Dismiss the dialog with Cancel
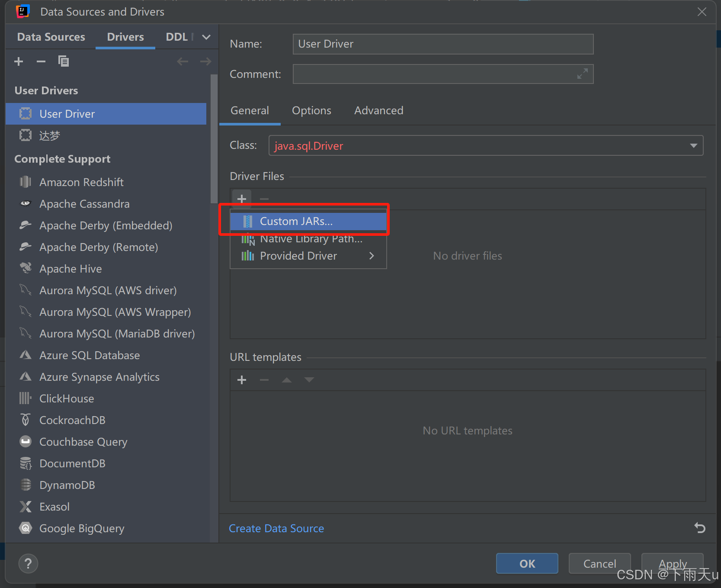Image resolution: width=721 pixels, height=588 pixels. 599,563
